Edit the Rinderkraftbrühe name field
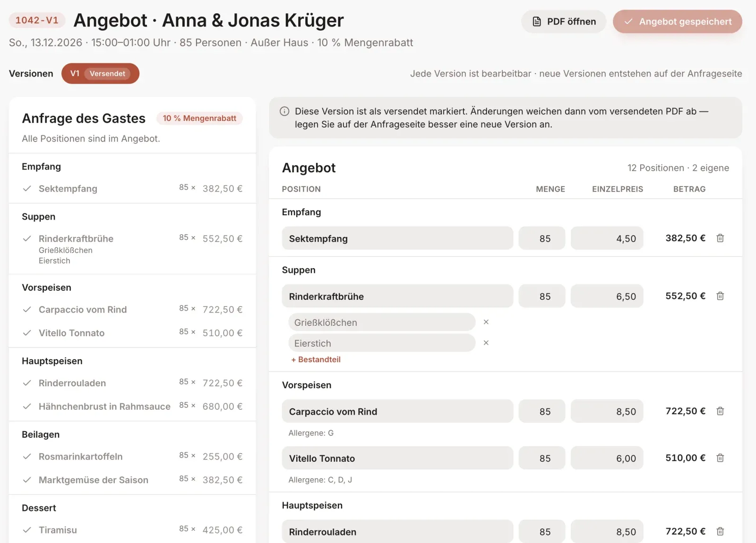Viewport: 756px width, 543px height. (397, 297)
